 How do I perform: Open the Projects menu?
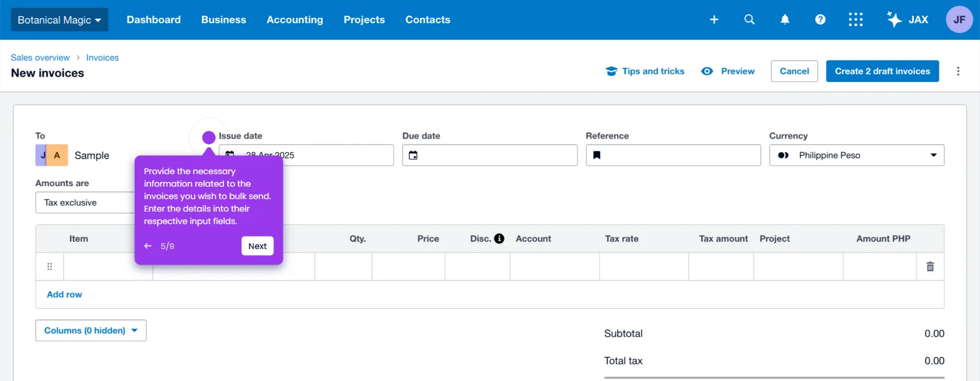(364, 20)
